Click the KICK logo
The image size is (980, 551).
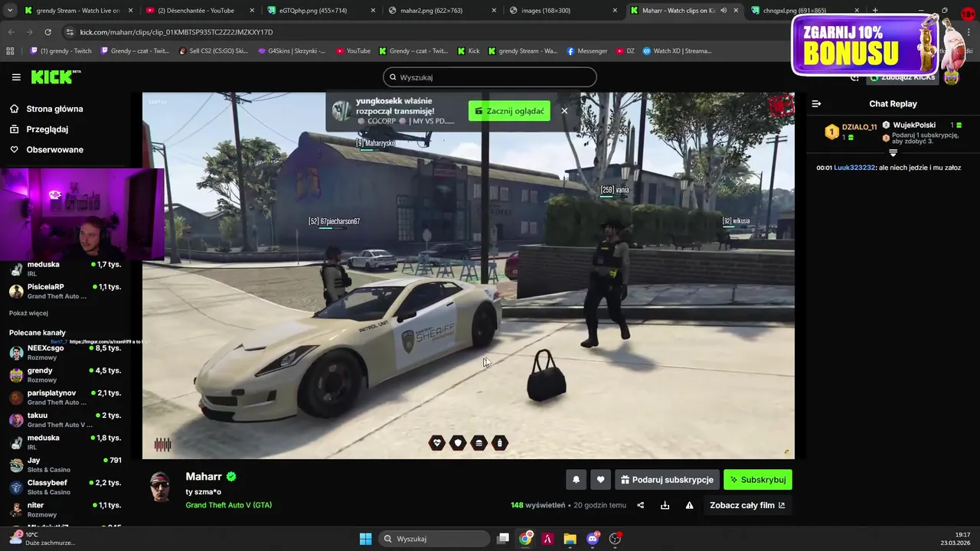pos(55,77)
